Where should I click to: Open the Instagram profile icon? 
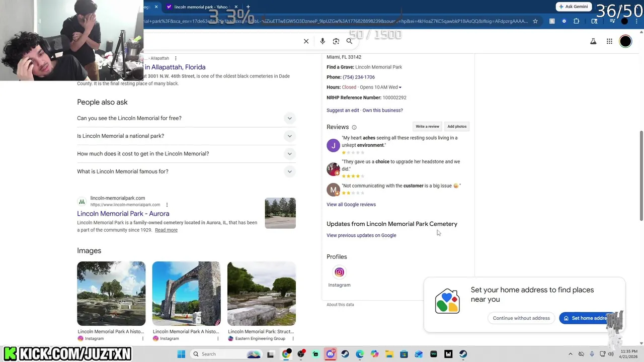point(340,272)
